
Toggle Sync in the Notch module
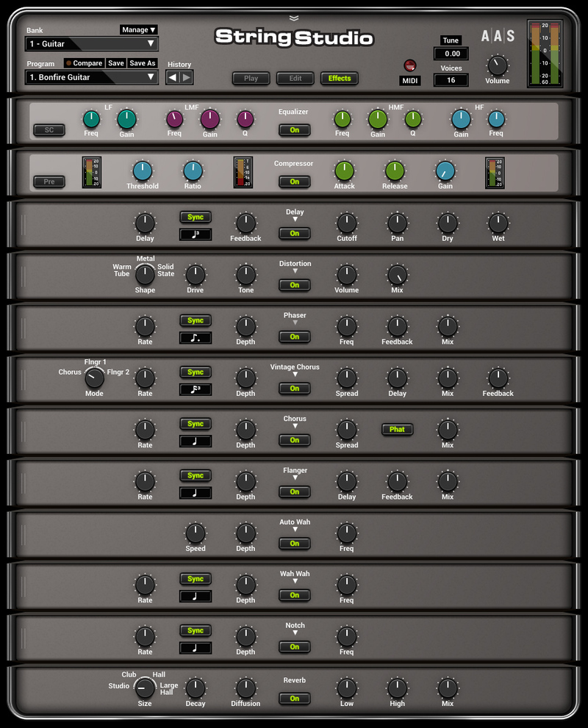click(x=196, y=630)
